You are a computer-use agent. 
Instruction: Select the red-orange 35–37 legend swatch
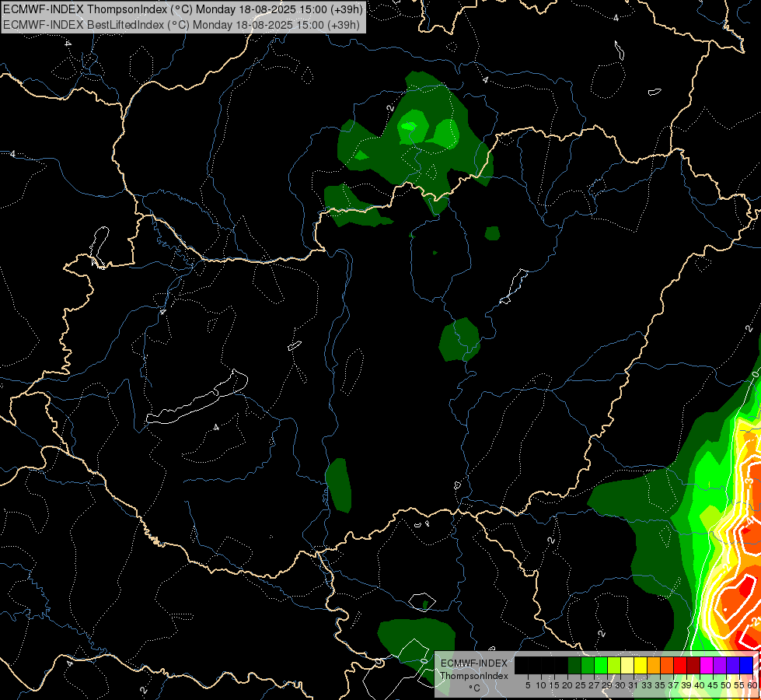coord(667,665)
